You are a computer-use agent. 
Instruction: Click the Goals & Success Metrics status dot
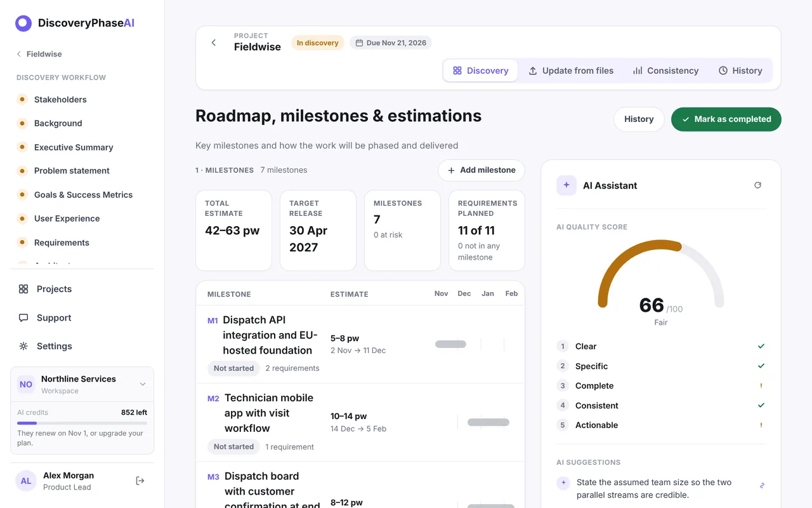pyautogui.click(x=22, y=195)
